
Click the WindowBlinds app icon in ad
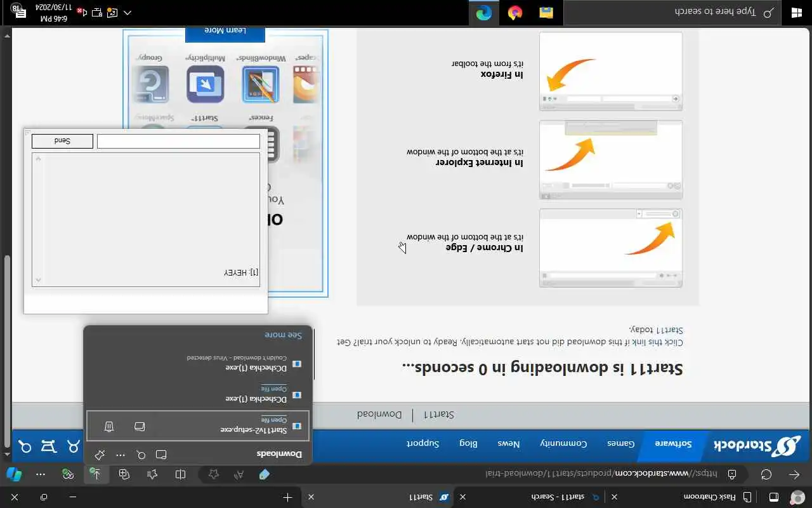coord(261,83)
